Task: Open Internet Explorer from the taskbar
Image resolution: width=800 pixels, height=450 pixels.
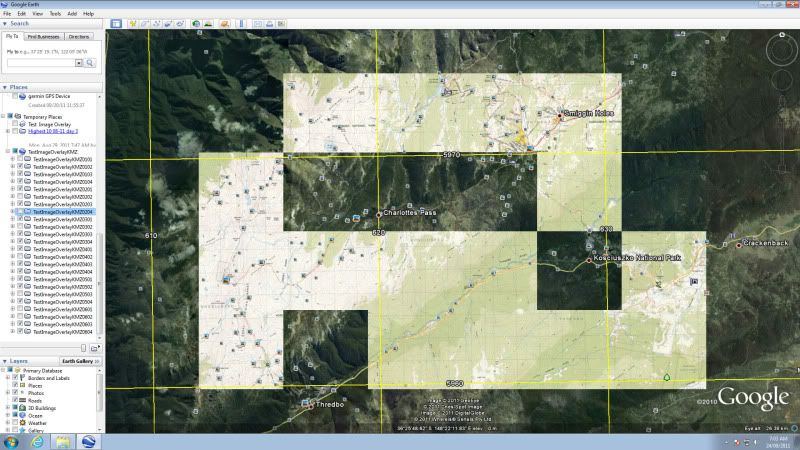Action: (37, 442)
